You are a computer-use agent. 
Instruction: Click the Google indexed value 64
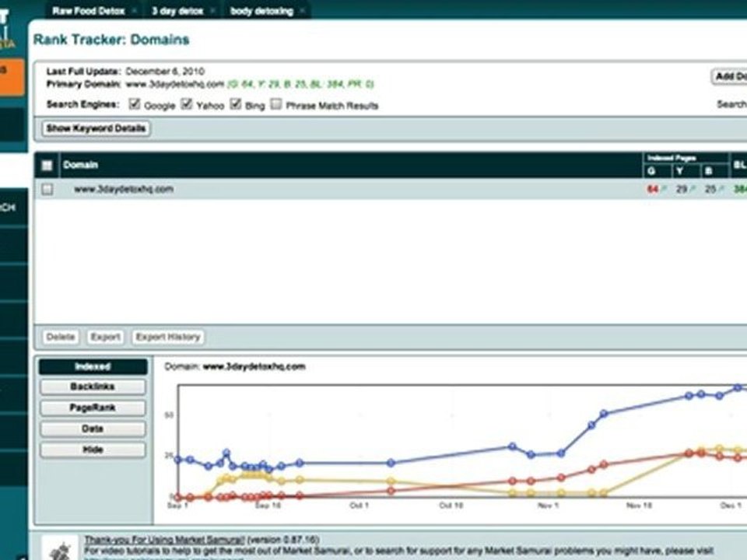[652, 189]
